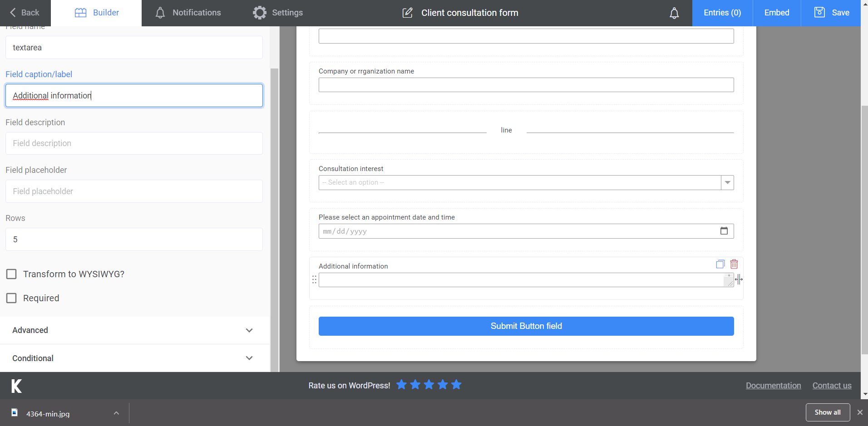Open Settings via the gear icon
Viewport: 868px width, 426px height.
[260, 13]
